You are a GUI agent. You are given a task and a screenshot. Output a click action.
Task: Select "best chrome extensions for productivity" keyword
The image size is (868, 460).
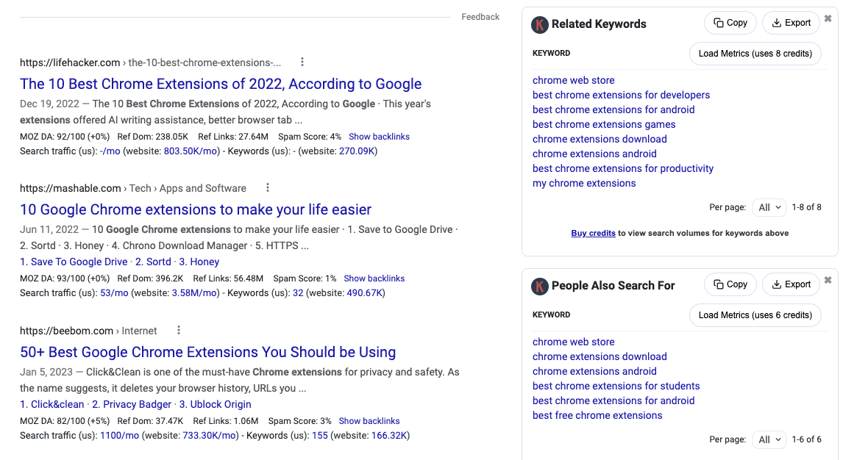pyautogui.click(x=623, y=168)
